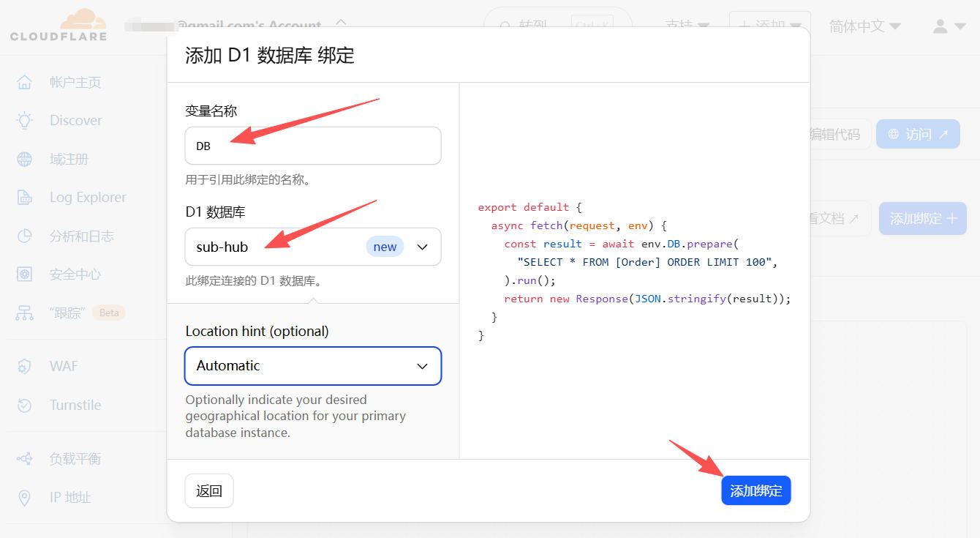
Task: Open the 帐户主页 home icon
Action: 25,82
